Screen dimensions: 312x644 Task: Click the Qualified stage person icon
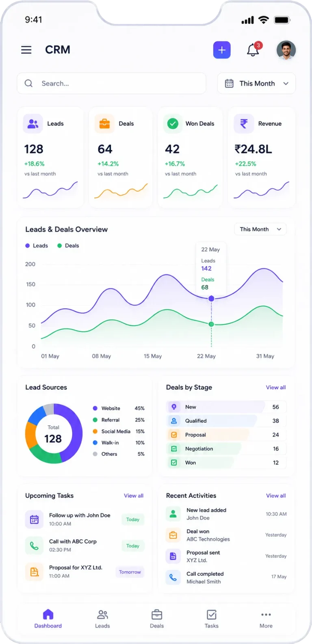pyautogui.click(x=174, y=421)
